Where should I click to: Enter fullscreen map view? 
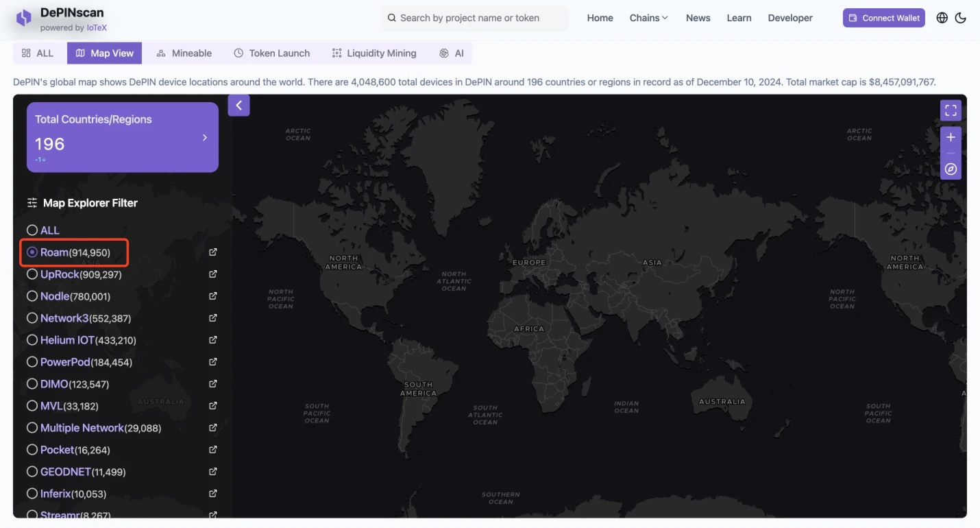(x=951, y=110)
